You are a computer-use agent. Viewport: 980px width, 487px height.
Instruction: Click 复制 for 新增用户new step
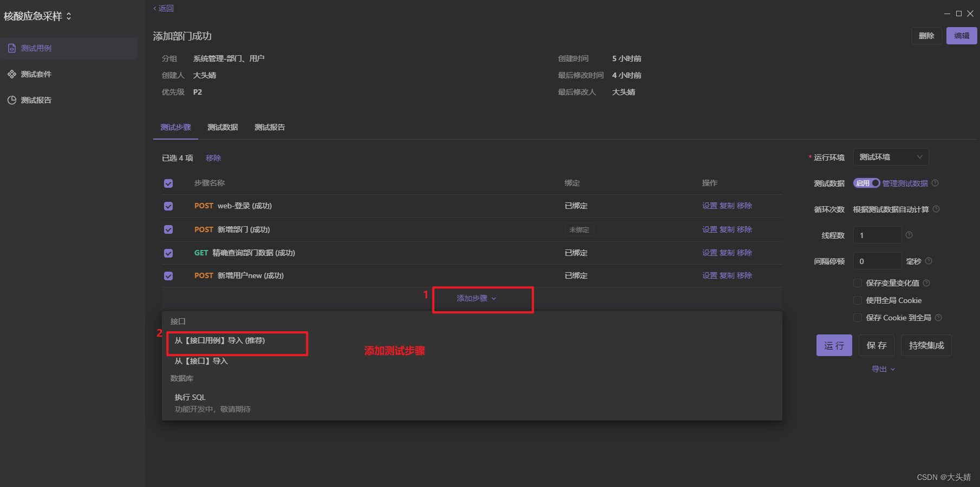coord(727,275)
